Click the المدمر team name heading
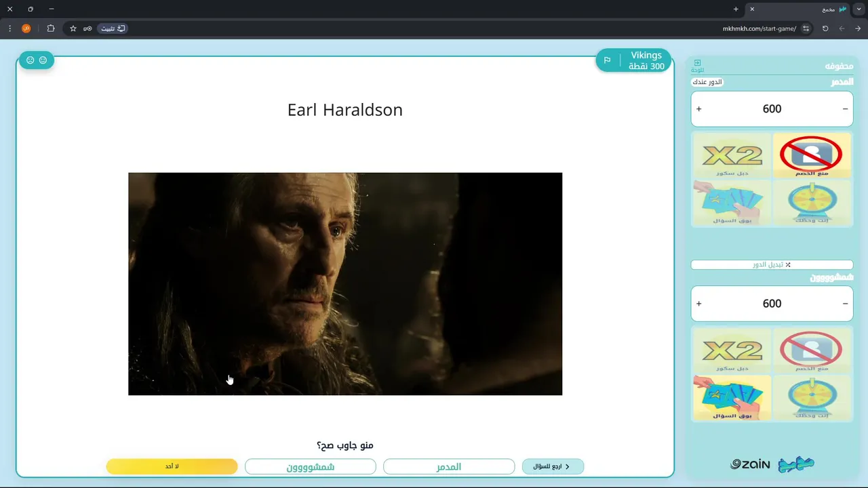This screenshot has height=488, width=868. 842,82
